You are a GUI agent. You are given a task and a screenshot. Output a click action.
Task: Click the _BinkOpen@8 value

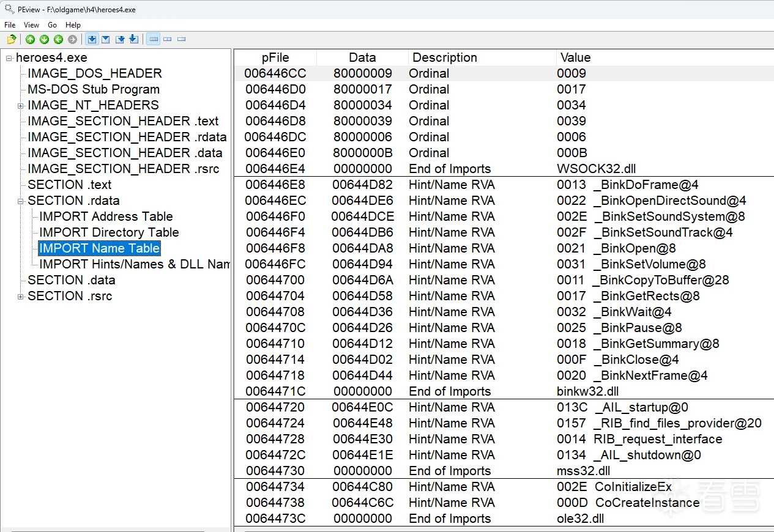(617, 248)
